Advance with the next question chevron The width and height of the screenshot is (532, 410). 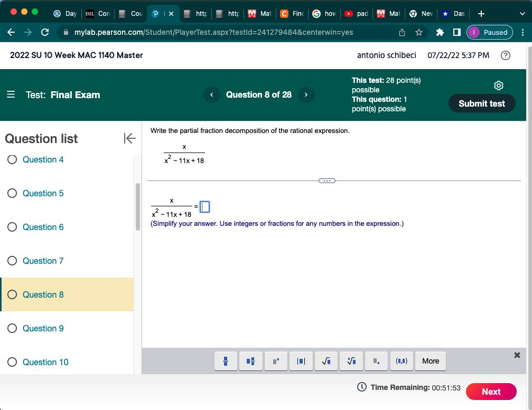click(306, 94)
